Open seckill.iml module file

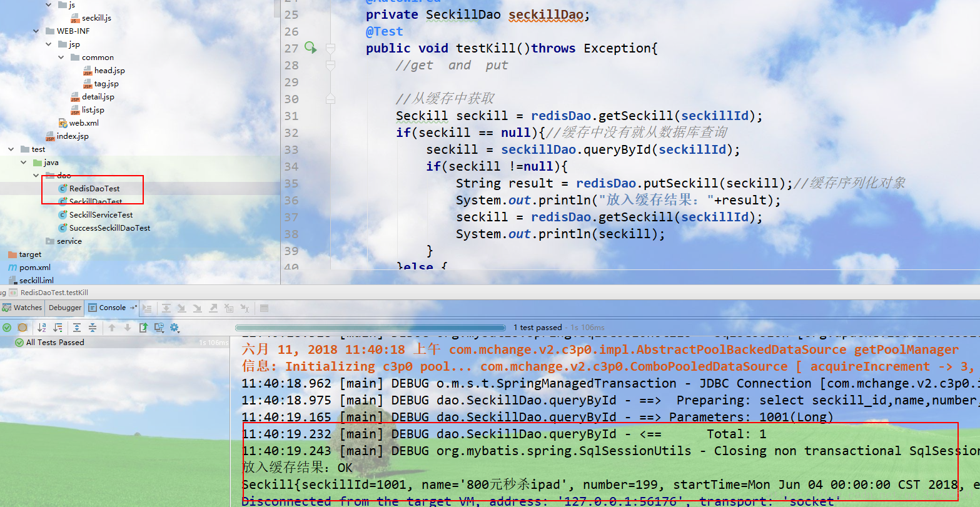31,281
